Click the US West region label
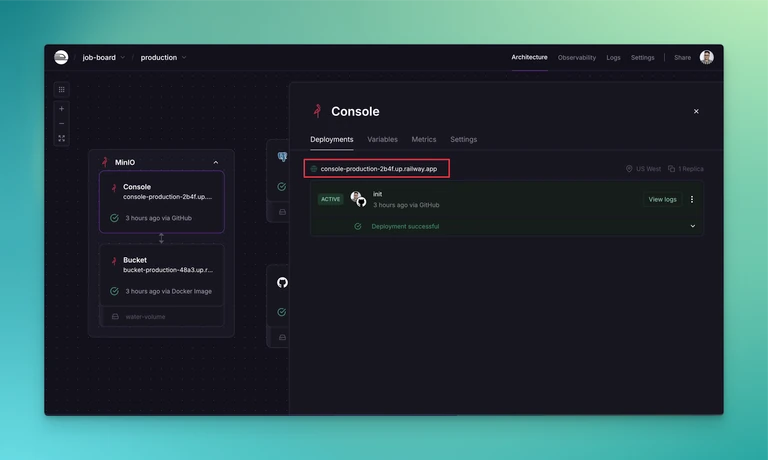The image size is (768, 460). click(x=648, y=169)
